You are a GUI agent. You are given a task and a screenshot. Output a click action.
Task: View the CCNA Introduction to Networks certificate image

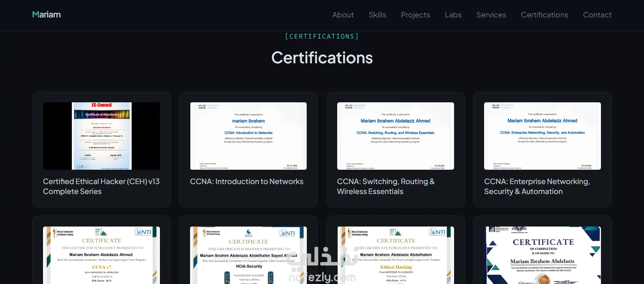tap(248, 136)
